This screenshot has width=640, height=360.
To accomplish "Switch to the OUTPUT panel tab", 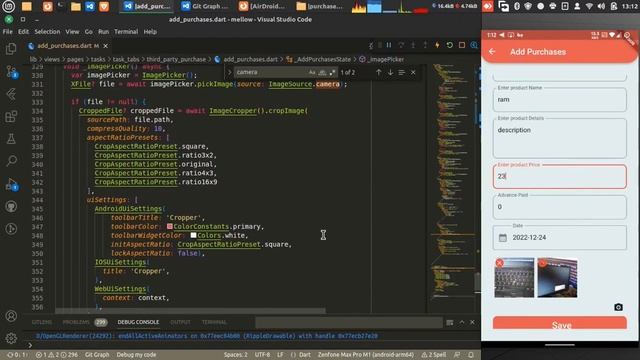I will point(180,322).
